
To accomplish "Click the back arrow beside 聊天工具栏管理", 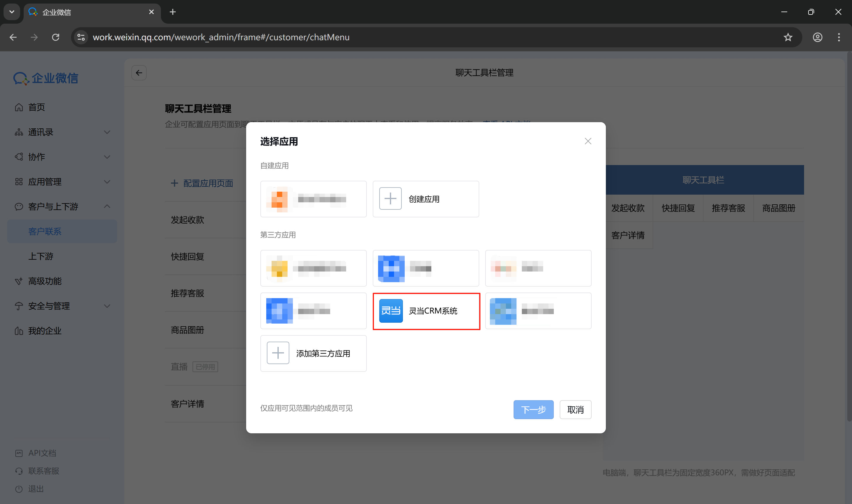I will [x=139, y=73].
